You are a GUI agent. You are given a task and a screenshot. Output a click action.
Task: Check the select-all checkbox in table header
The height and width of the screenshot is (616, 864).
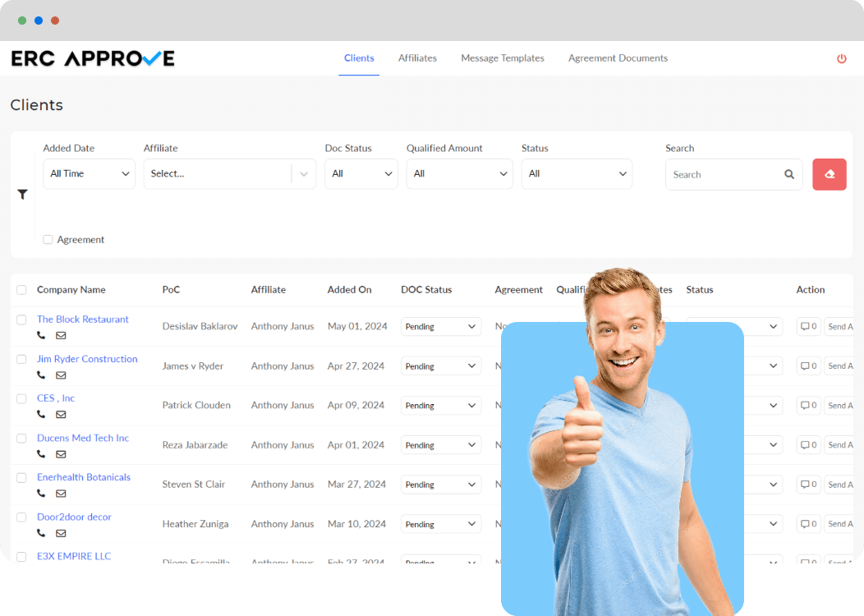point(22,290)
